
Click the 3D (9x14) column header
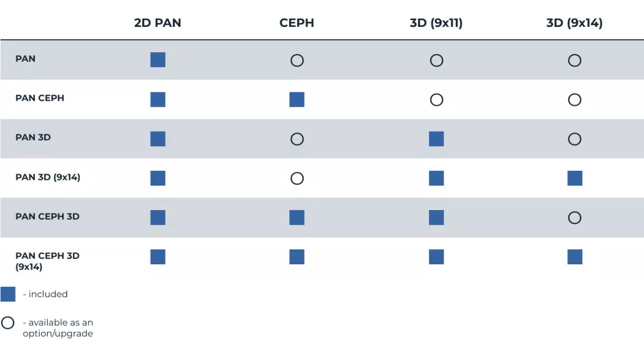click(574, 23)
